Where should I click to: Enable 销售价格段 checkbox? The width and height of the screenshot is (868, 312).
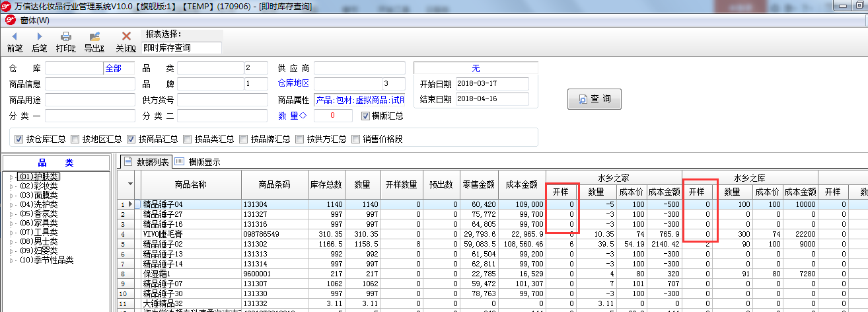[x=356, y=139]
